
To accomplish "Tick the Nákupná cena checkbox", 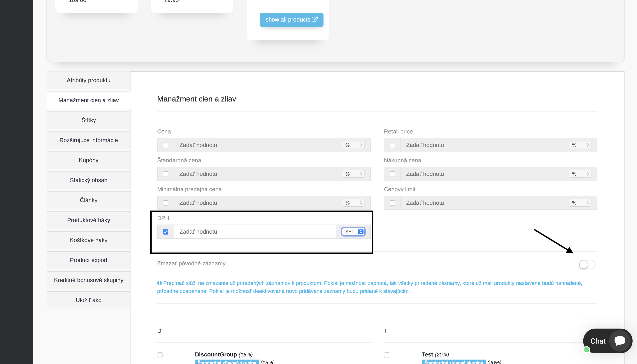I will [392, 174].
